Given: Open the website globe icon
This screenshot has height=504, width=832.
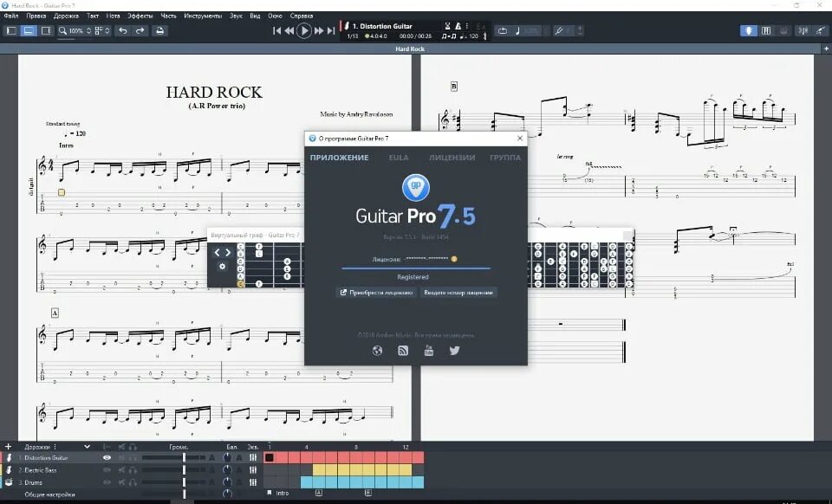Looking at the screenshot, I should click(377, 351).
